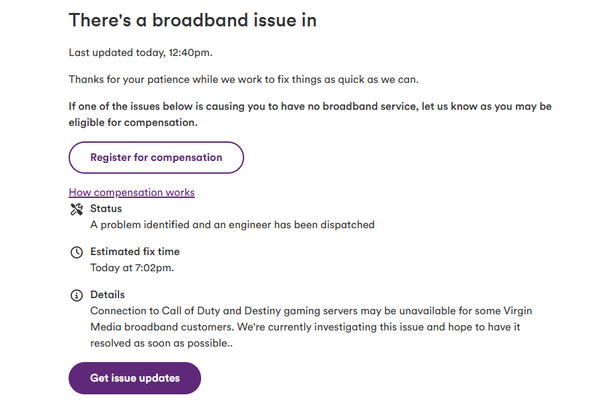600x414 pixels.
Task: Click the engineer has been dispatched status text
Action: tap(232, 225)
